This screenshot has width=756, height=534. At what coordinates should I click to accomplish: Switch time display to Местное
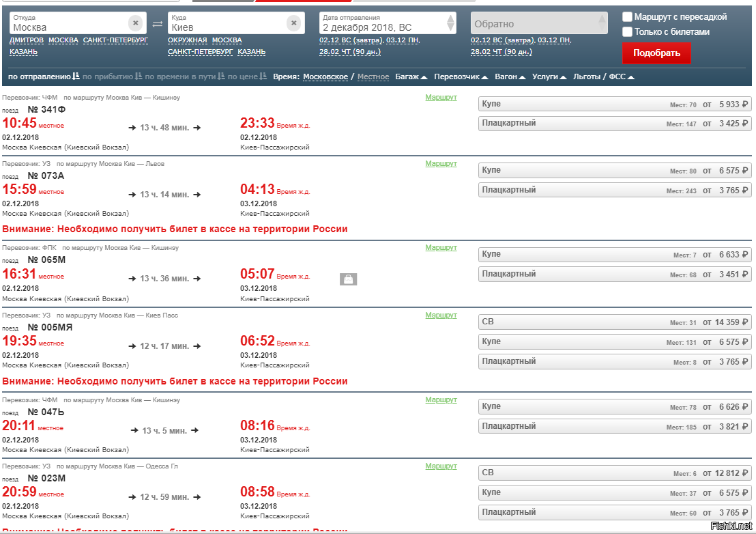(x=373, y=76)
